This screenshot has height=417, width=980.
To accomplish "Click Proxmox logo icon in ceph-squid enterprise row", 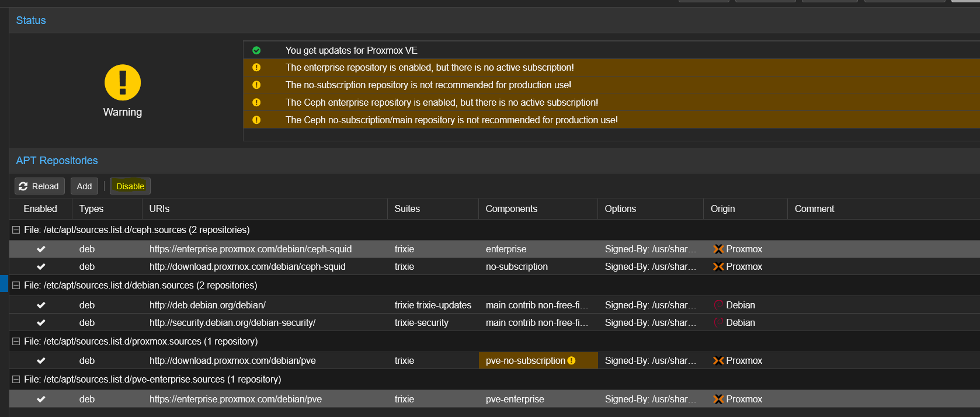I will [718, 249].
